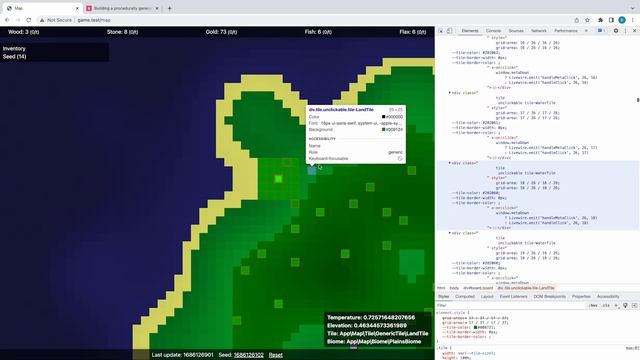Select the Event Listeners pane tab

click(x=513, y=297)
